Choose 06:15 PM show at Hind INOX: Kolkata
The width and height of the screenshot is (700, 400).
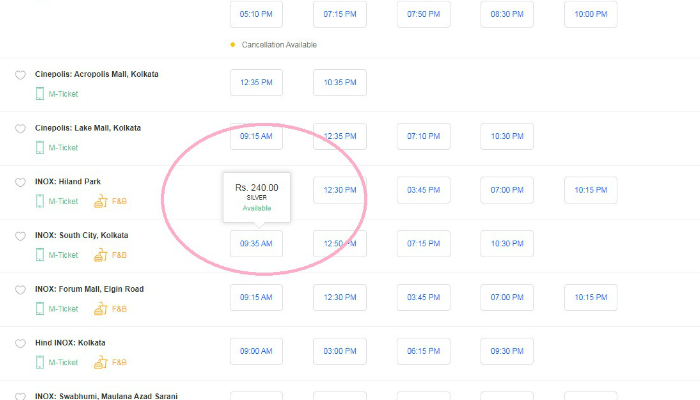click(424, 351)
